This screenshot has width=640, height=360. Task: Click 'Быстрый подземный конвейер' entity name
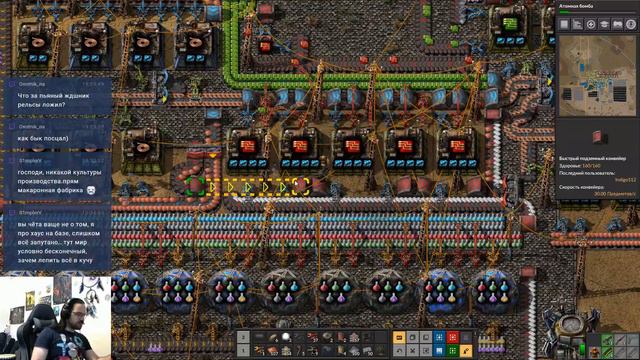[x=592, y=158]
